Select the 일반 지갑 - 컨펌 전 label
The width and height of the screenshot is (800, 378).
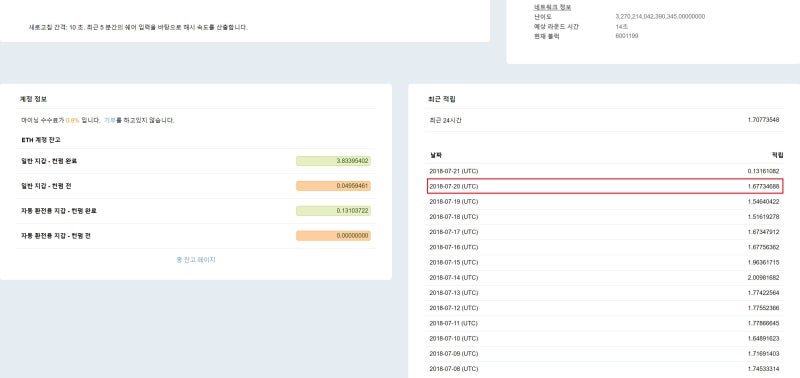(46, 186)
